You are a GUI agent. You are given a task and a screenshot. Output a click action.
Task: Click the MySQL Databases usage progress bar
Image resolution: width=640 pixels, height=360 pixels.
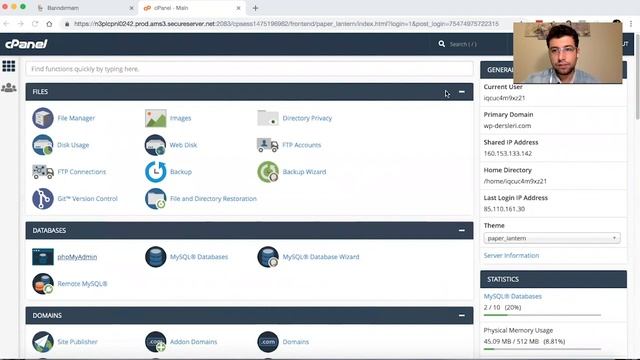[542, 315]
